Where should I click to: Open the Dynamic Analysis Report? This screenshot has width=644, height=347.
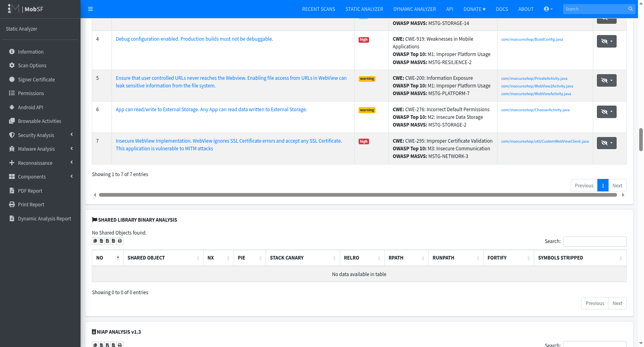(40, 218)
